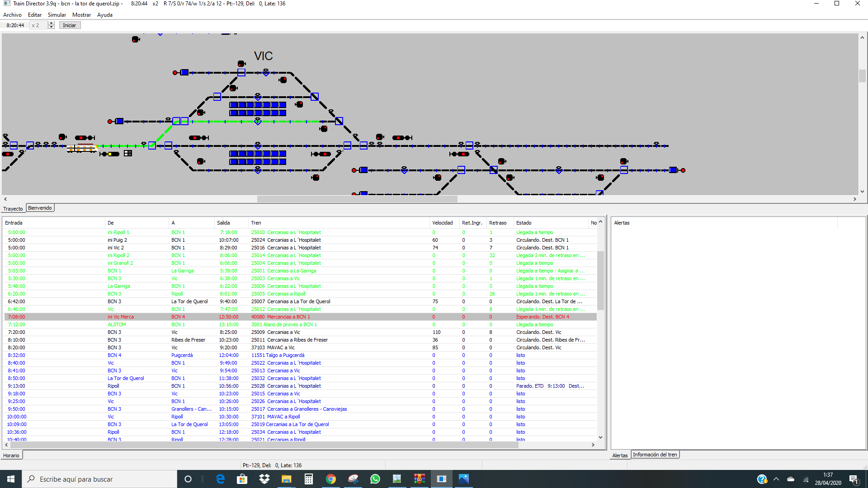Open WhatsApp from the taskbar

375,479
